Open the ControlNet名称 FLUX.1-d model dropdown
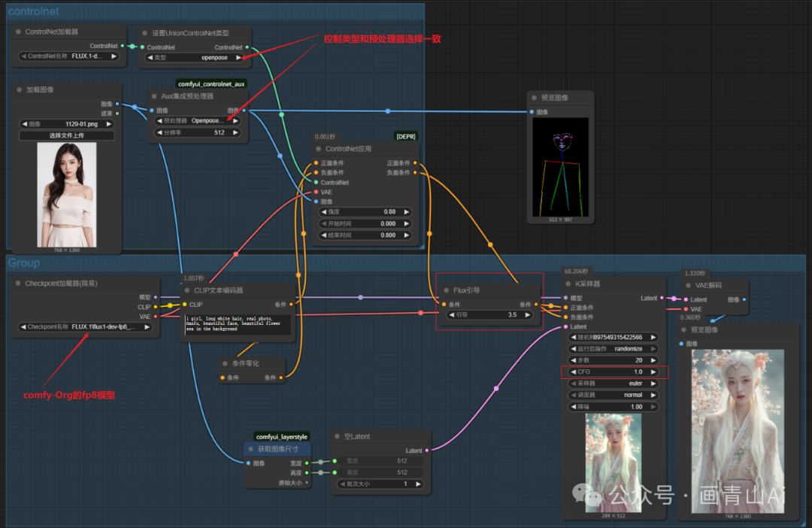Screen dimensions: 812x528 (69, 56)
